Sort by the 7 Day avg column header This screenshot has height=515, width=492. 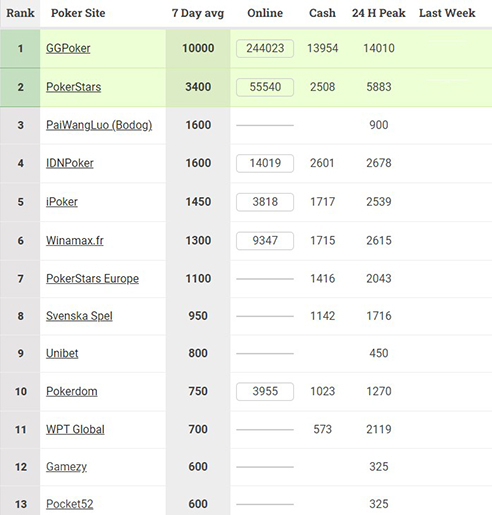[198, 13]
